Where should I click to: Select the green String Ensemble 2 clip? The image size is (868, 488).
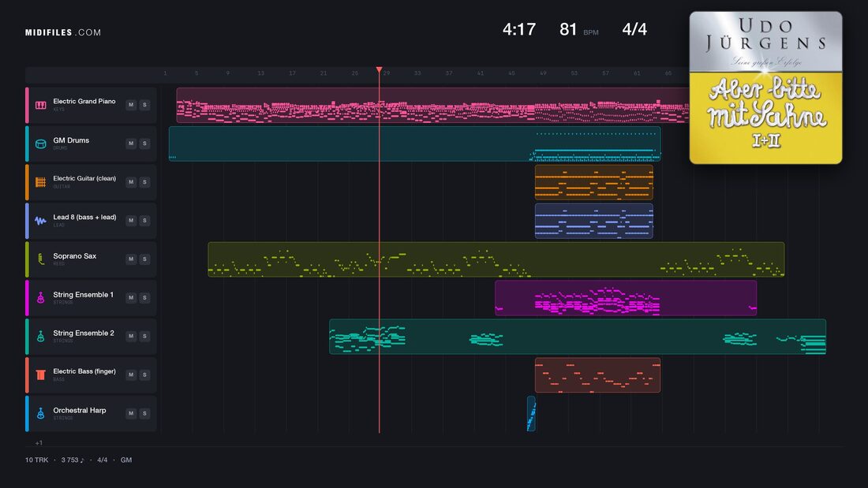[x=578, y=337]
